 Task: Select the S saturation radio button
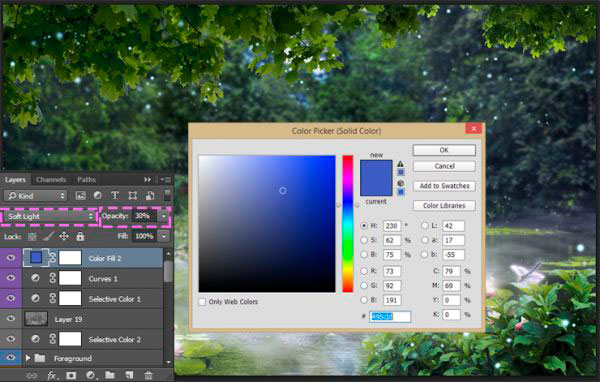364,240
